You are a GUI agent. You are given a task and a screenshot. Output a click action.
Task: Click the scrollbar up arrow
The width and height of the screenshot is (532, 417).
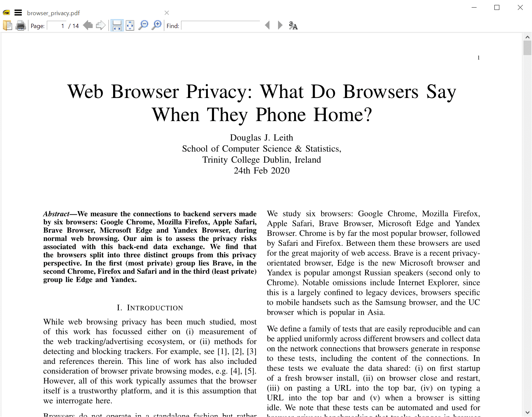coord(527,37)
